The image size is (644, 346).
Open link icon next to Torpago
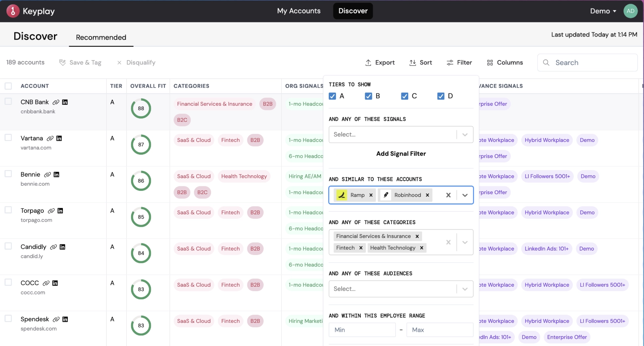pos(51,211)
